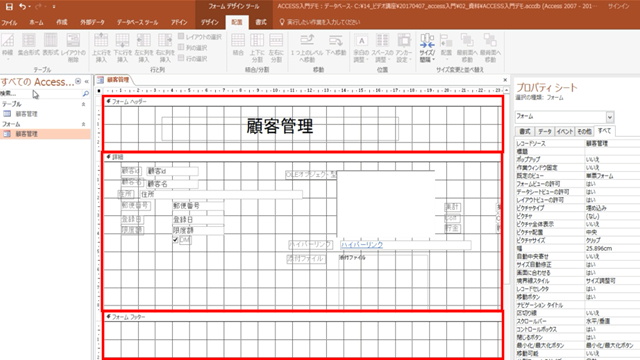Viewport: 640px width, 360px height.
Task: Click 下へ移動 move down icon
Action: pyautogui.click(x=336, y=44)
